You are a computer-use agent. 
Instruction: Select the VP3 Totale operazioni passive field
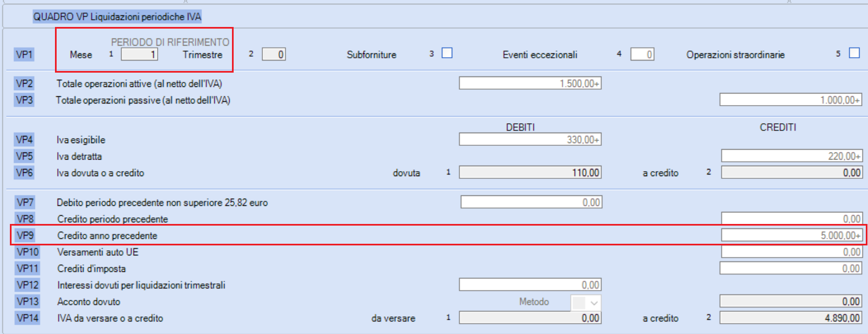(791, 100)
